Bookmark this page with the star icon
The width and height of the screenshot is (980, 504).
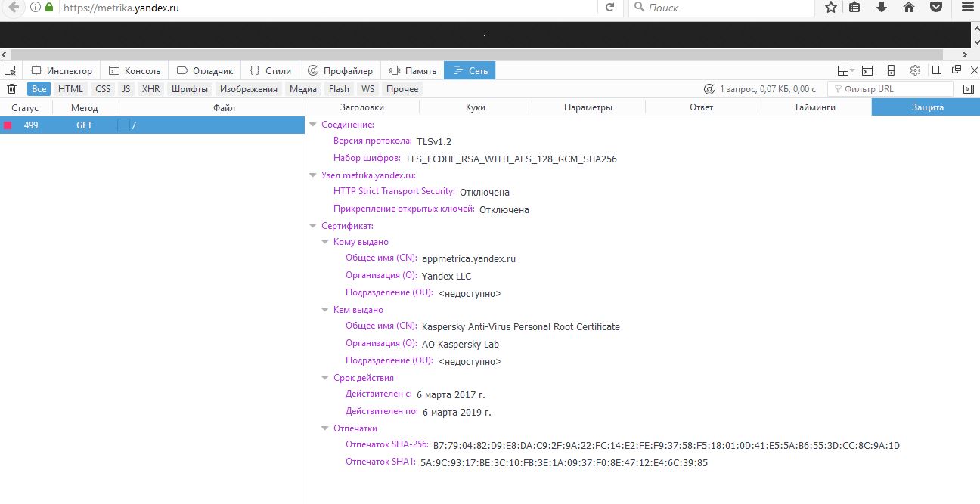click(x=831, y=8)
